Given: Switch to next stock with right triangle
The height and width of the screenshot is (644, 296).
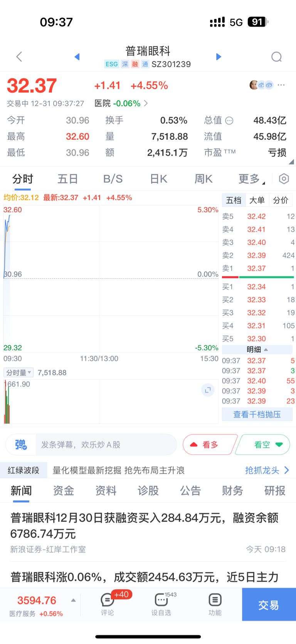Looking at the screenshot, I should click(x=219, y=57).
